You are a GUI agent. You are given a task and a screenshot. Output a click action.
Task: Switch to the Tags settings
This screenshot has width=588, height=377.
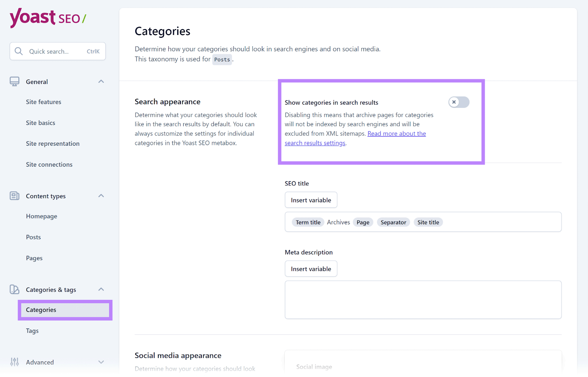coord(32,330)
